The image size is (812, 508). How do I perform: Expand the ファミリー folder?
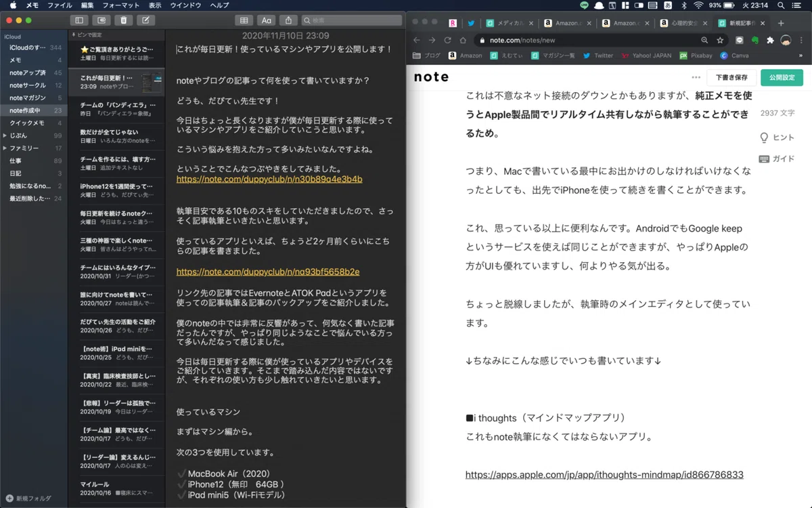[5, 148]
